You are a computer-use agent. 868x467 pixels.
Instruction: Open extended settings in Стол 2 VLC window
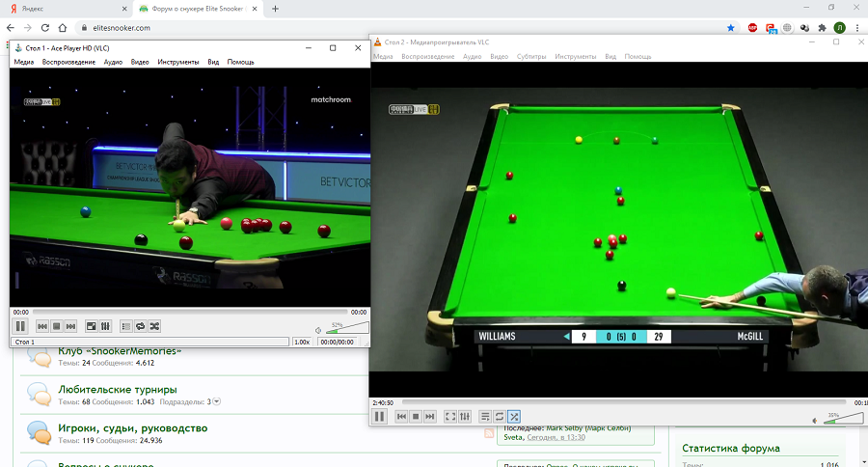pyautogui.click(x=465, y=416)
